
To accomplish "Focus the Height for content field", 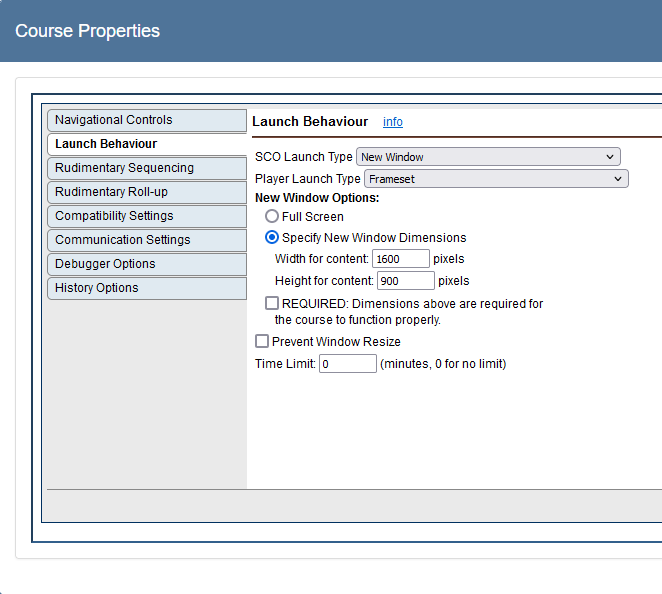I will (x=405, y=281).
